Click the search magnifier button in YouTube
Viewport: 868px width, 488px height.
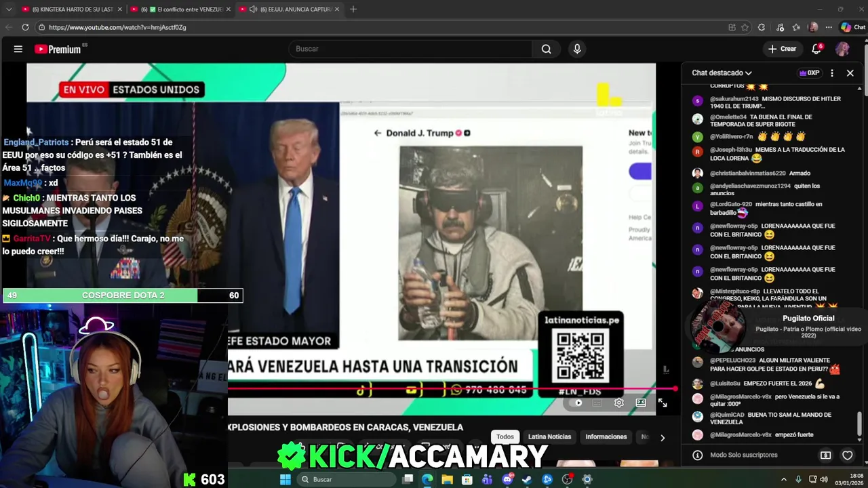(x=546, y=49)
